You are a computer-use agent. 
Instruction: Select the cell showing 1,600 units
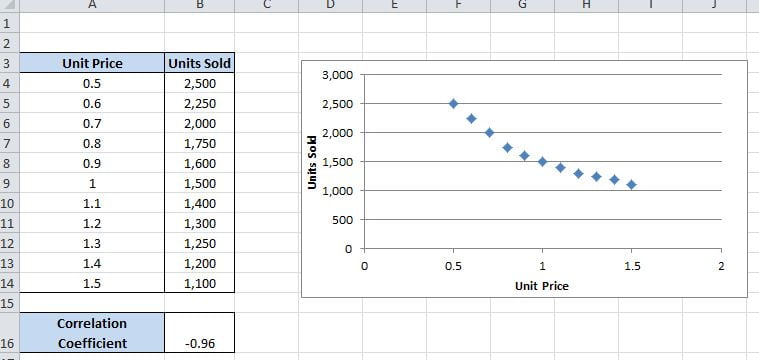click(199, 163)
